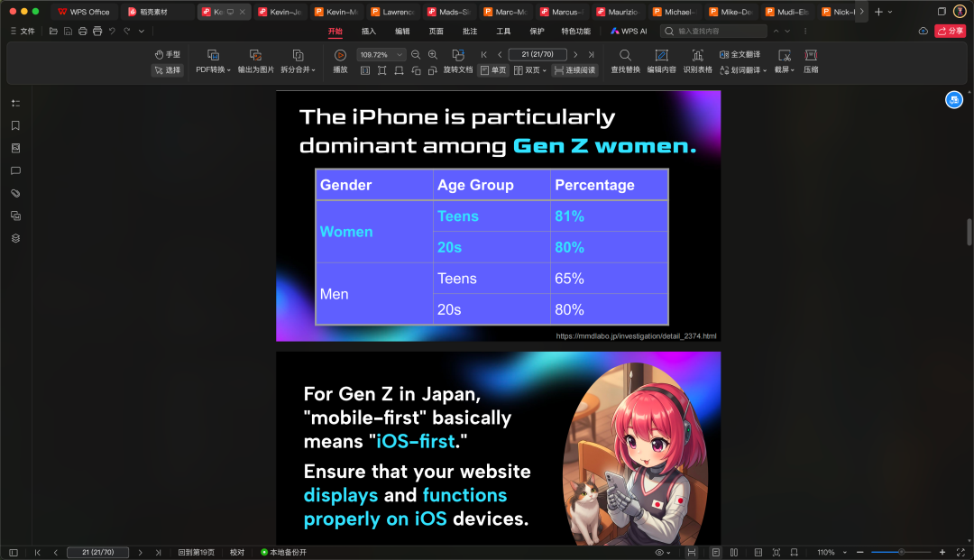Click Rotate Document (旋转文档) icon
Viewport: 974px width, 560px height.
click(458, 55)
